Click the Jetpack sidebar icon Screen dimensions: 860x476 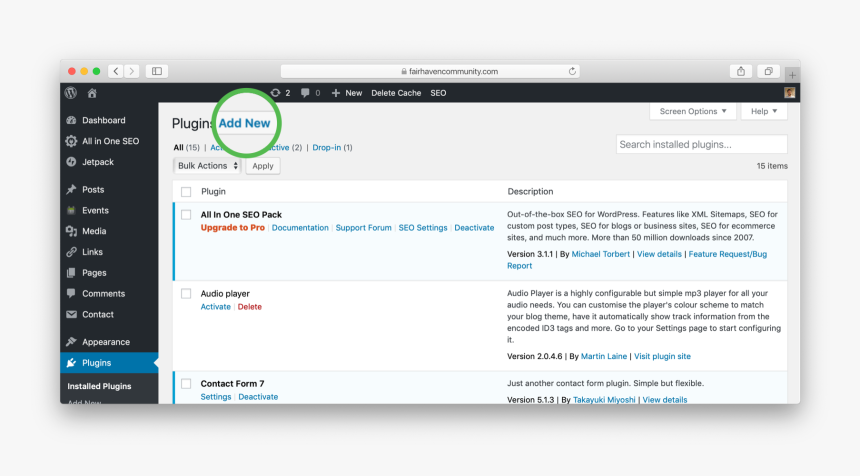click(71, 162)
